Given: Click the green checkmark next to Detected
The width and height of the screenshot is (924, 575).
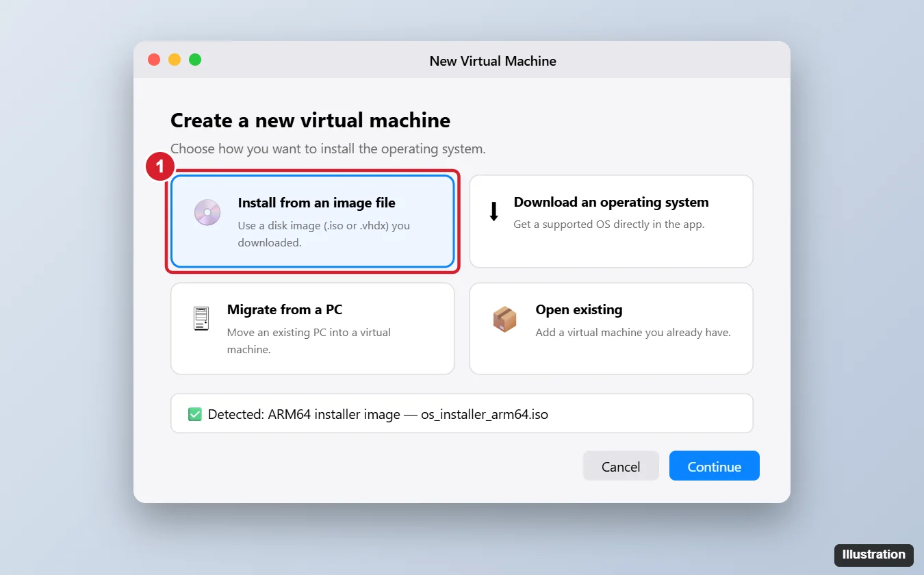Looking at the screenshot, I should pos(195,414).
